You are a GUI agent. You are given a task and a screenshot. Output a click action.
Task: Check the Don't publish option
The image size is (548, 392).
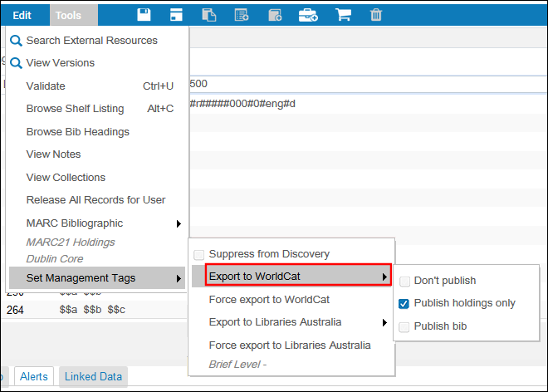click(405, 281)
